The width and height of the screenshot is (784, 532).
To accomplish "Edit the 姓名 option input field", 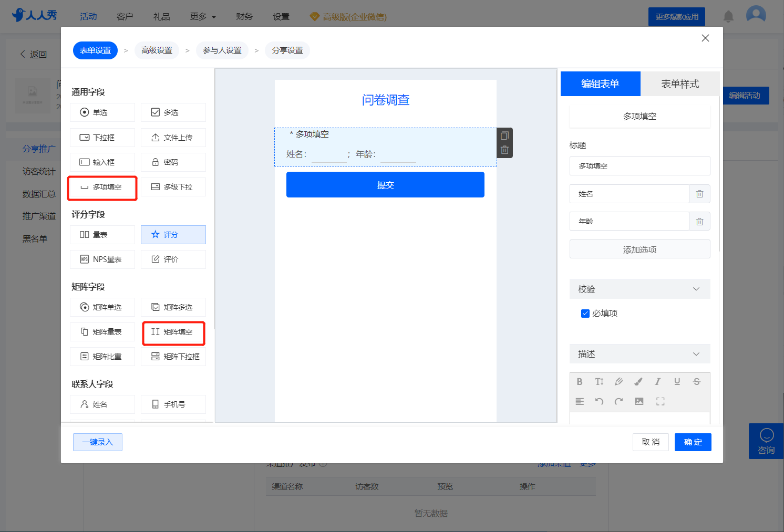I will point(630,194).
